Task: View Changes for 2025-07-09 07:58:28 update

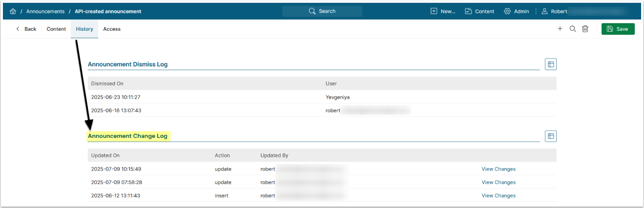Action: (498, 182)
